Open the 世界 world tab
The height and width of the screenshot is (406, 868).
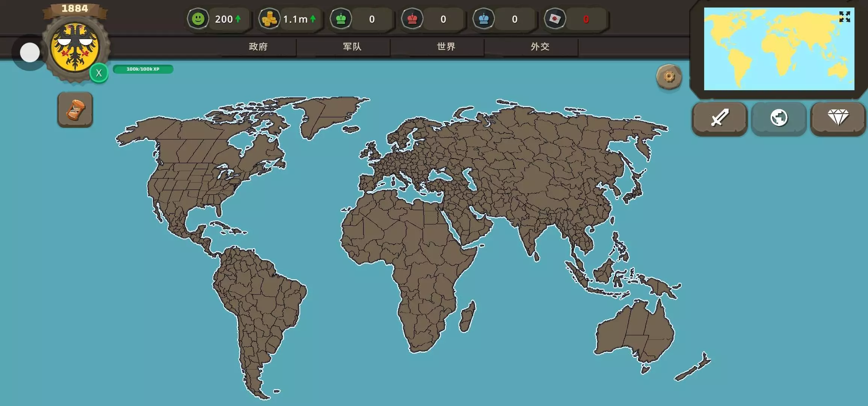(446, 47)
